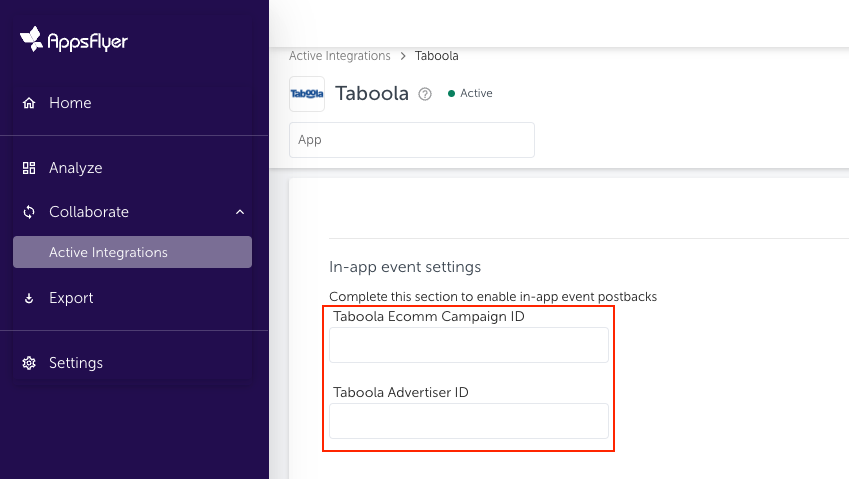This screenshot has height=479, width=849.
Task: Click the Taboola help question mark icon
Action: 425,94
